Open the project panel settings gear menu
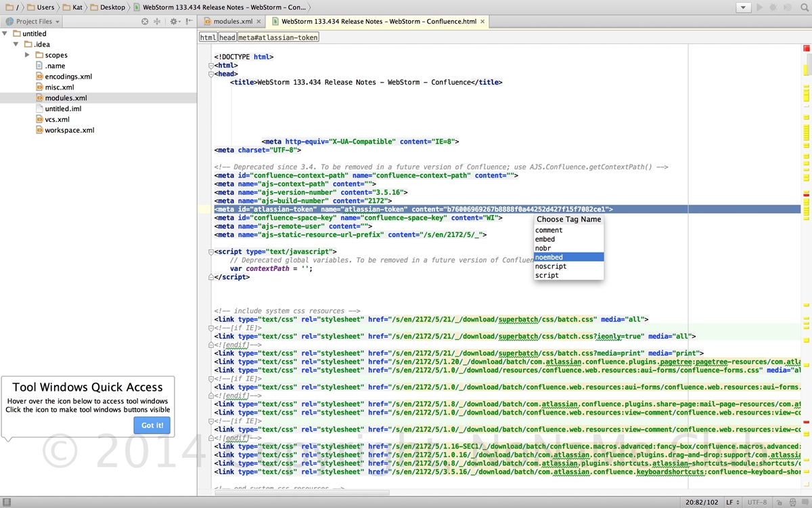Screen dimensions: 812x508 175,22
